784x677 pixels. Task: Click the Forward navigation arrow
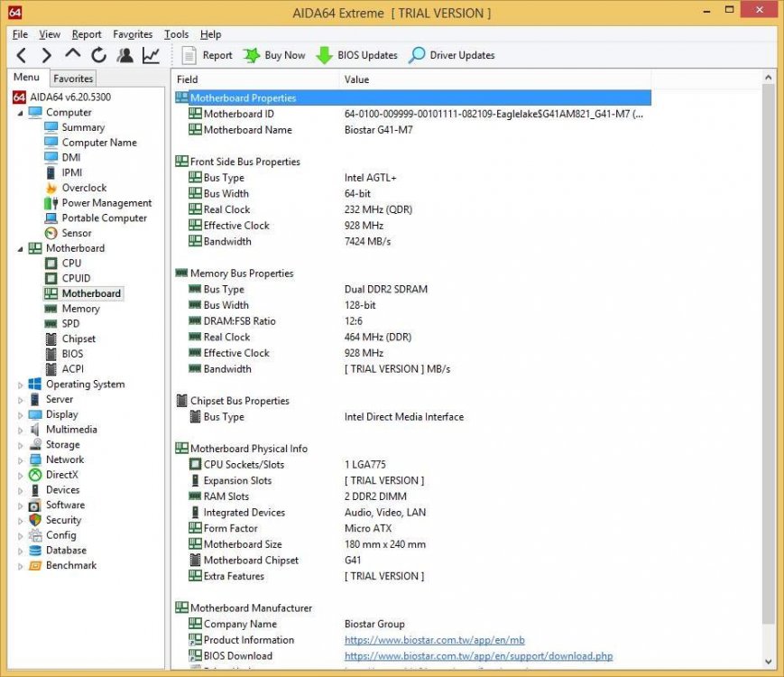coord(47,56)
